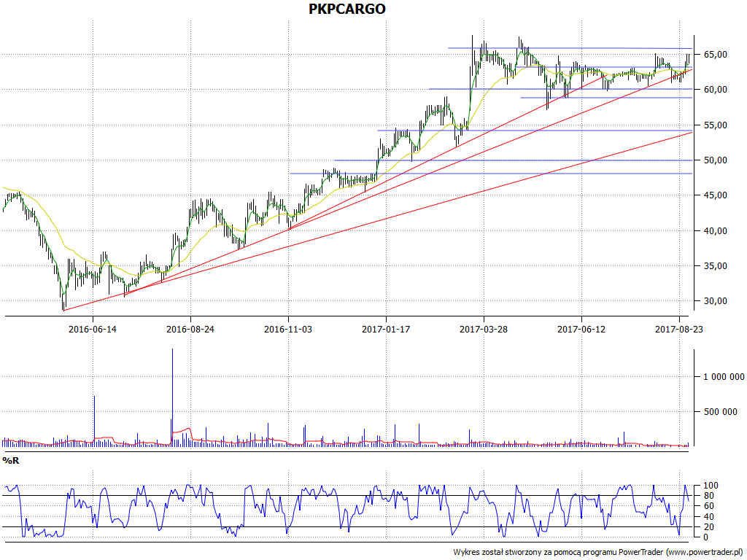Select the 2016-08-24 date label
This screenshot has width=747, height=560.
[190, 329]
